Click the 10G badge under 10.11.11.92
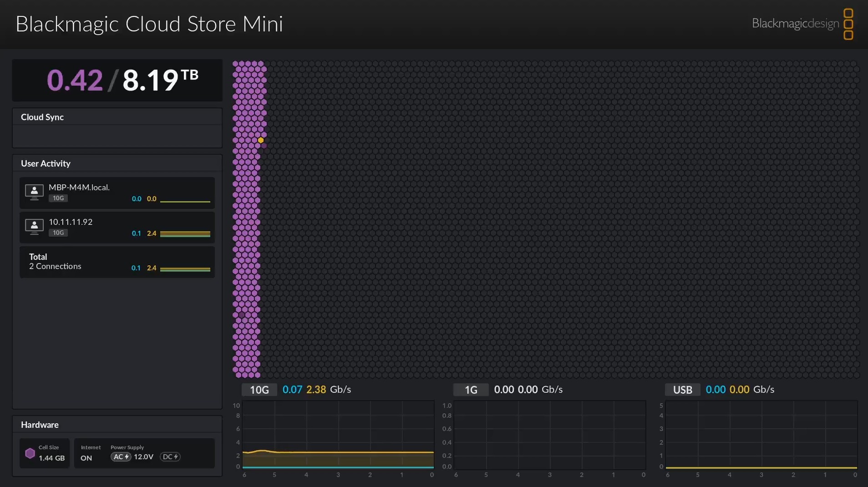Image resolution: width=868 pixels, height=487 pixels. (58, 233)
